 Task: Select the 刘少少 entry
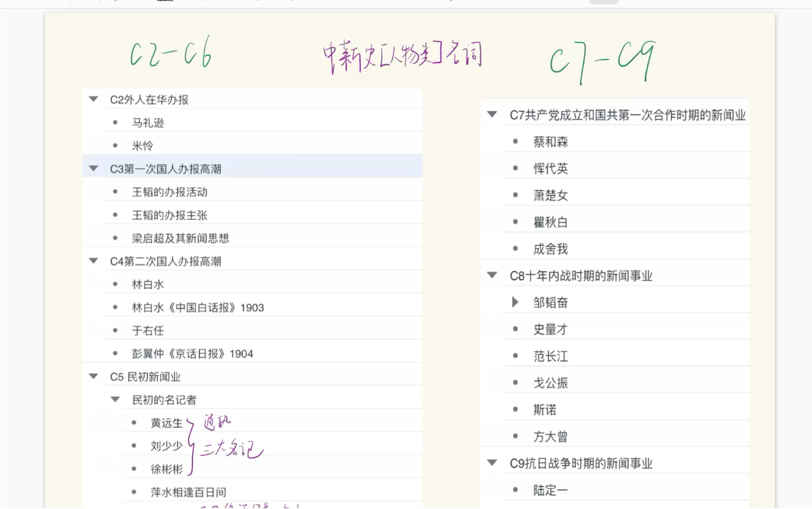pos(167,446)
